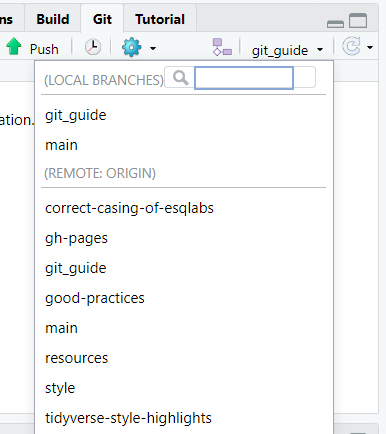Open the Tutorial tab
The height and width of the screenshot is (434, 386).
coord(160,19)
